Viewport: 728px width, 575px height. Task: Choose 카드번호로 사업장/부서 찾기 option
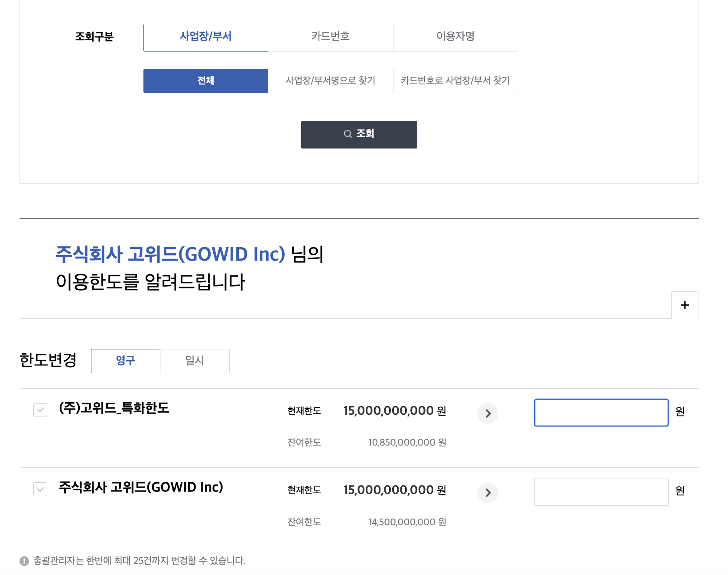[455, 81]
